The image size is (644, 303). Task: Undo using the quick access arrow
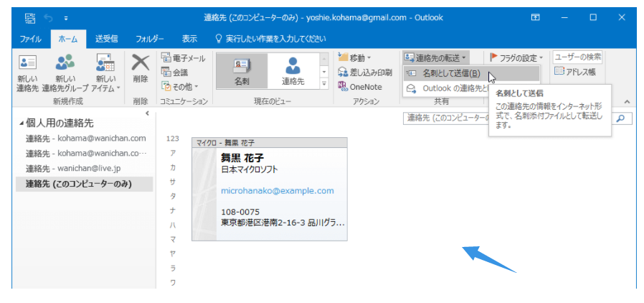pos(49,18)
